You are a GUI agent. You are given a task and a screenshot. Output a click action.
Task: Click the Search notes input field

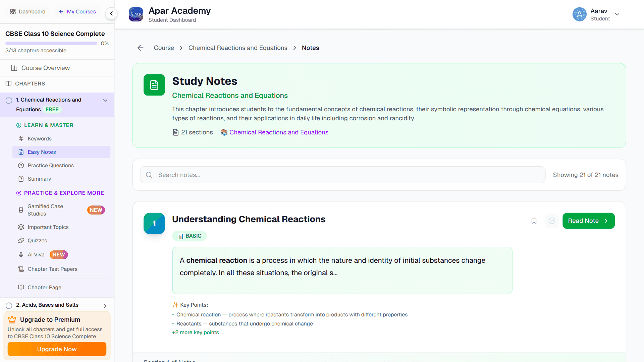click(342, 175)
